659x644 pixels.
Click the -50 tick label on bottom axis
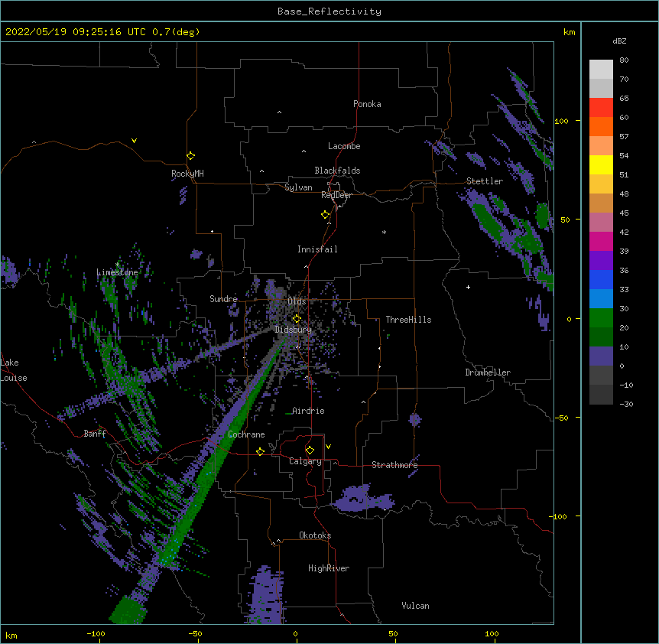pos(195,634)
